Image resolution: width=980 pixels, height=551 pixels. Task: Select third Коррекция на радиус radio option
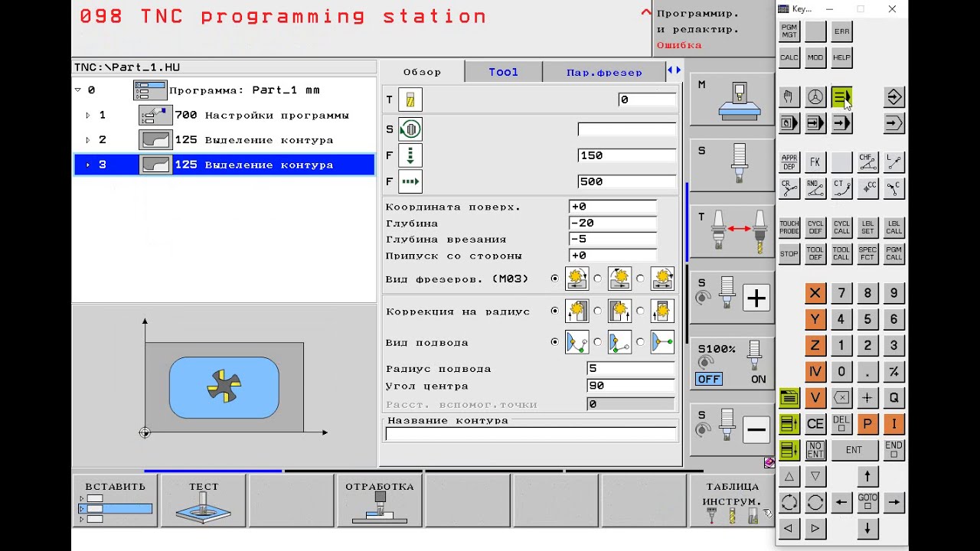(x=640, y=311)
